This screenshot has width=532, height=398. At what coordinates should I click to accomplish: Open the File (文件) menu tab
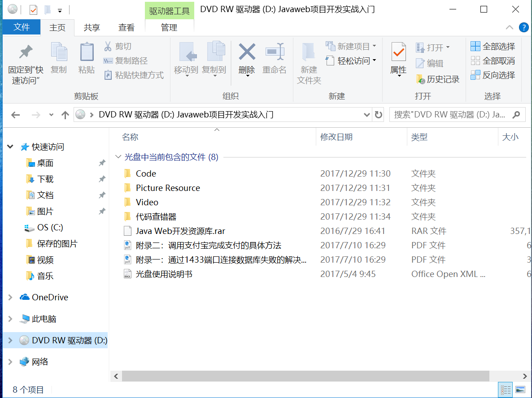22,27
